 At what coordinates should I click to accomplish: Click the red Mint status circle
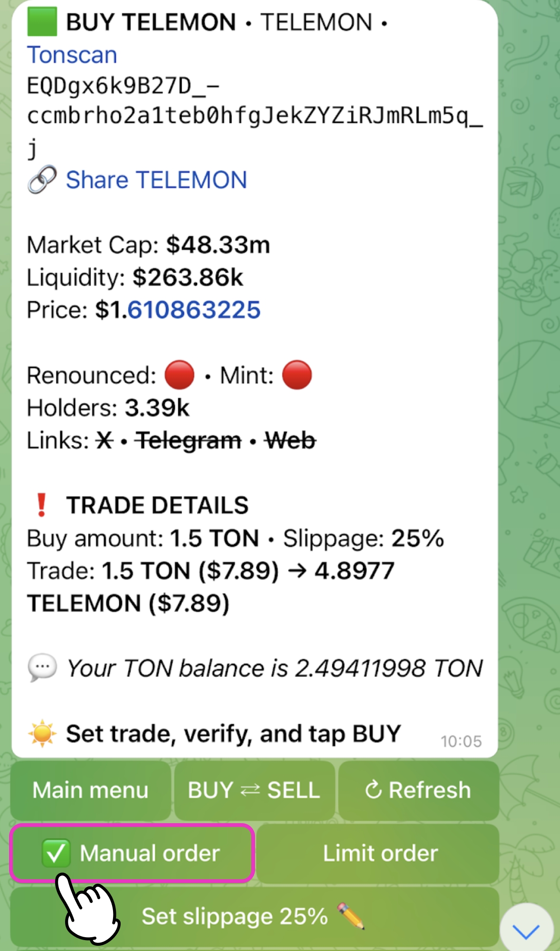pyautogui.click(x=297, y=375)
